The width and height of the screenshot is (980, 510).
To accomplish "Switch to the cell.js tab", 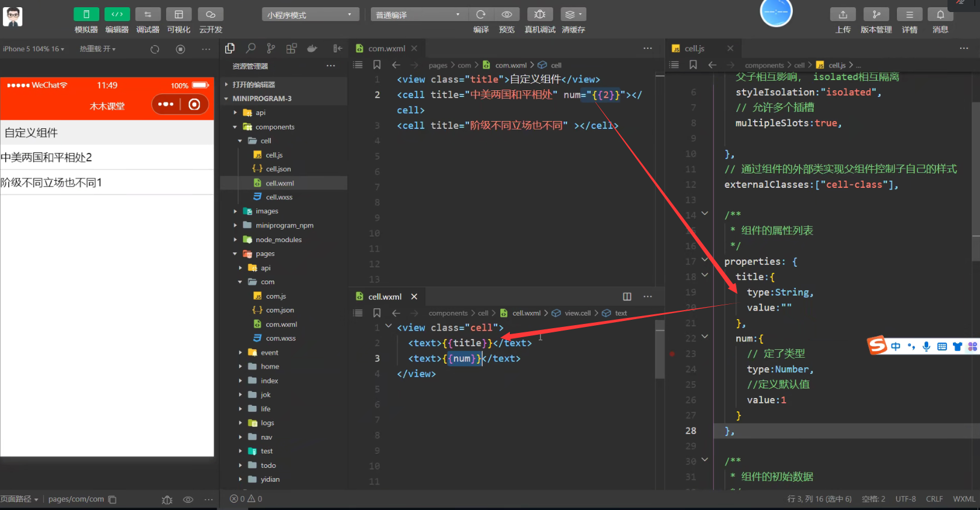I will tap(694, 48).
